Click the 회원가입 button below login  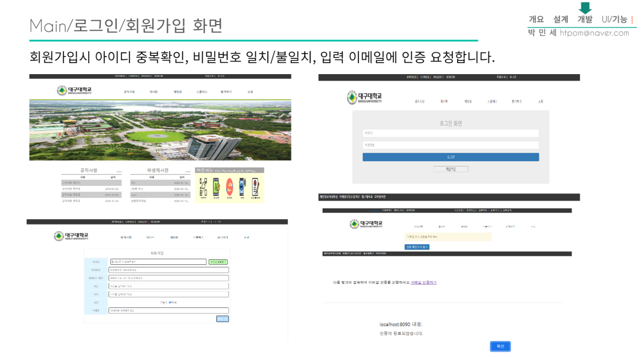click(451, 169)
